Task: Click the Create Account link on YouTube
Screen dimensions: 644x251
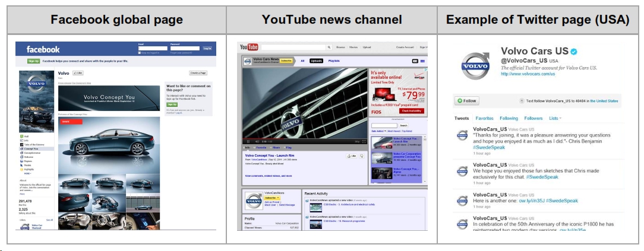Action: click(x=405, y=47)
